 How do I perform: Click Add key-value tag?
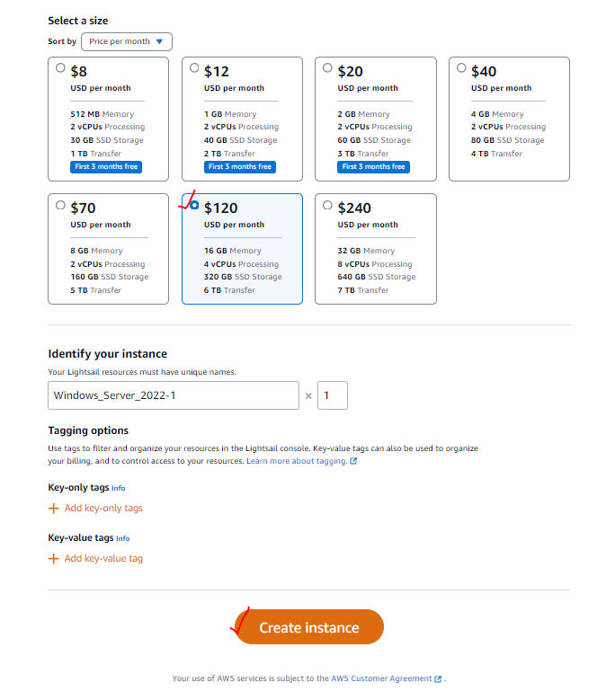pos(103,559)
